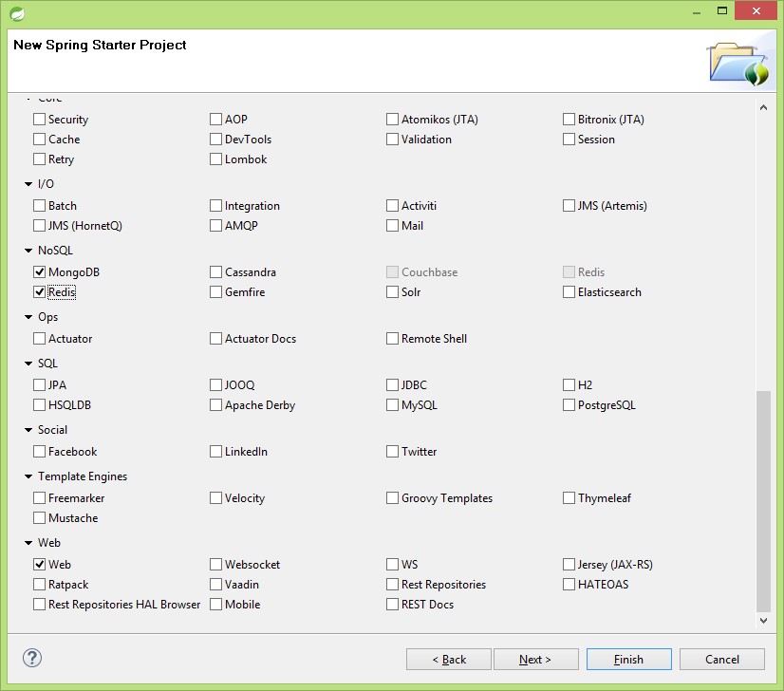Image resolution: width=784 pixels, height=691 pixels.
Task: Check the Apache Derby option
Action: point(215,405)
